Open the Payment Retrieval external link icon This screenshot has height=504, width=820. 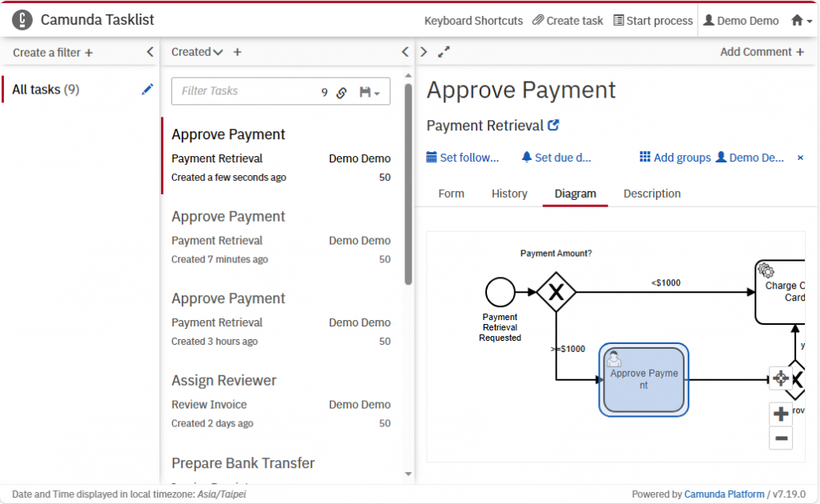click(x=553, y=126)
